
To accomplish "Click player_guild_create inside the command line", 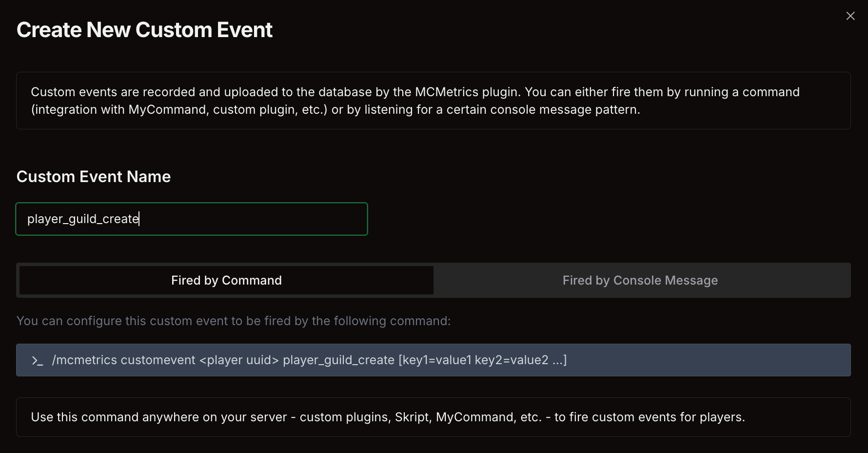I will 338,360.
